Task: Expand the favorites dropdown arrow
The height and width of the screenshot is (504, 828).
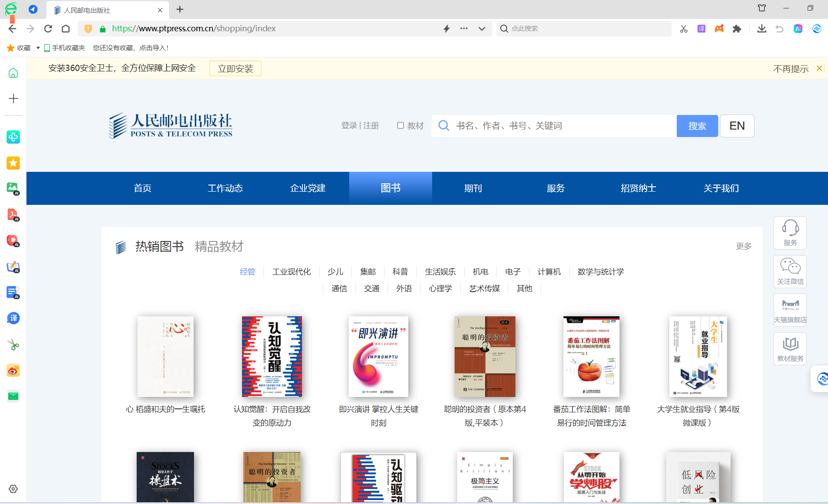Action: pos(38,48)
